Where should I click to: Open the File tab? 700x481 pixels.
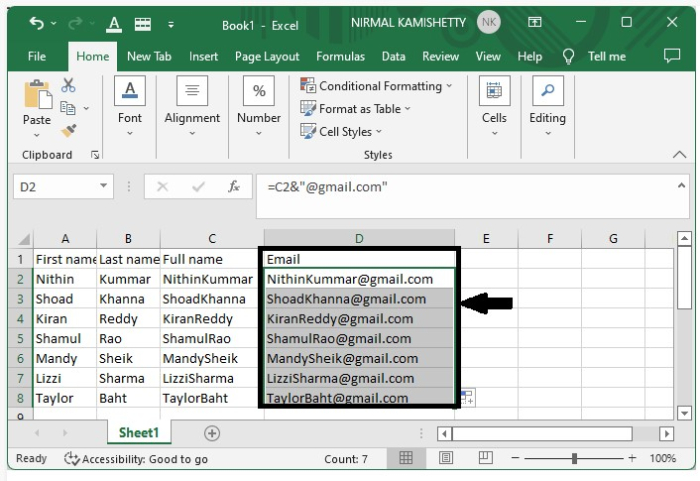[x=37, y=56]
